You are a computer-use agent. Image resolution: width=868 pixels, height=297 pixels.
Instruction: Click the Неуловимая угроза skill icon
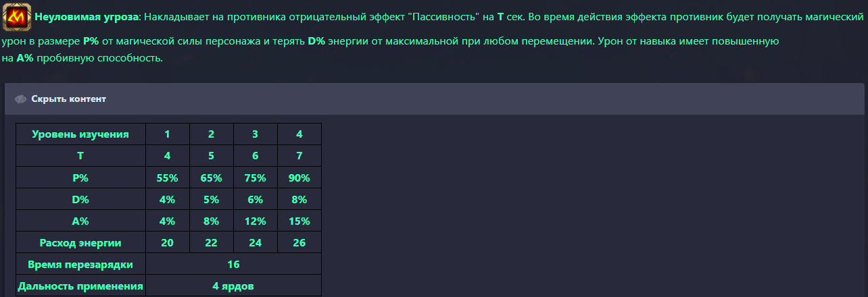[16, 16]
